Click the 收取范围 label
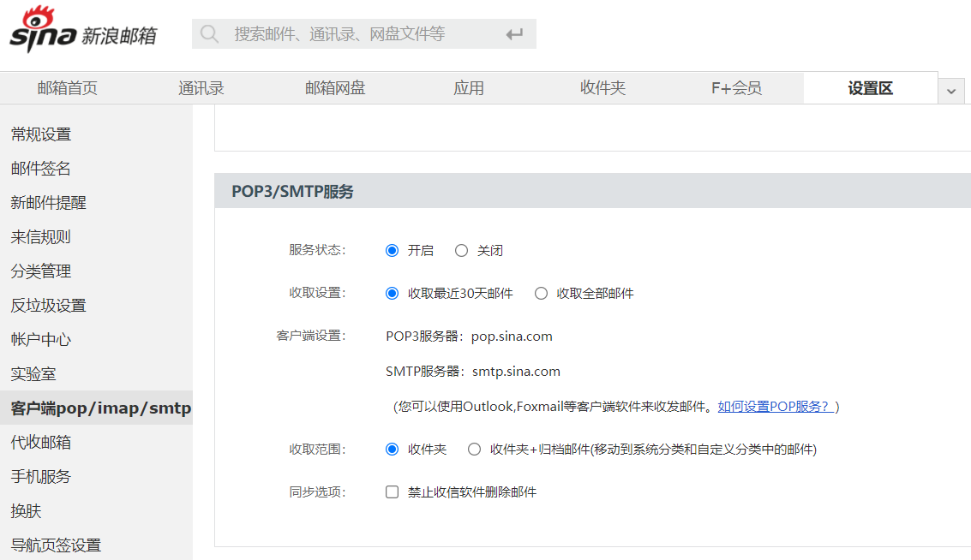This screenshot has height=560, width=971. coord(317,450)
